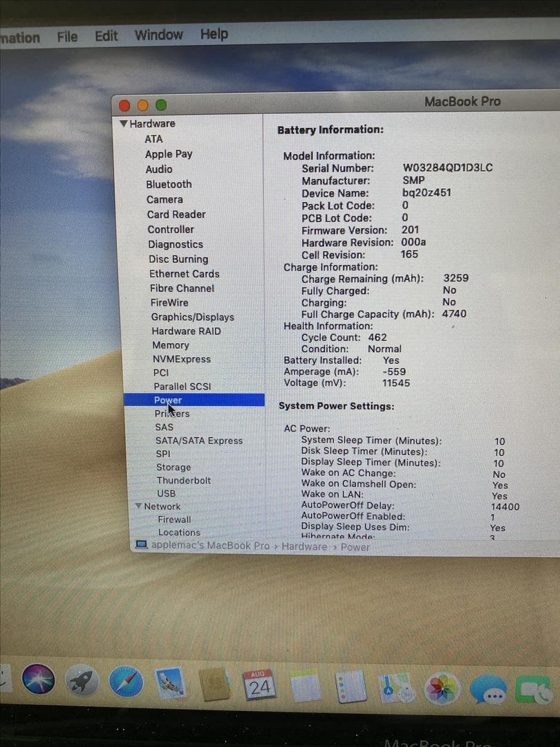
Task: Select Printers in the sidebar
Action: tap(172, 414)
